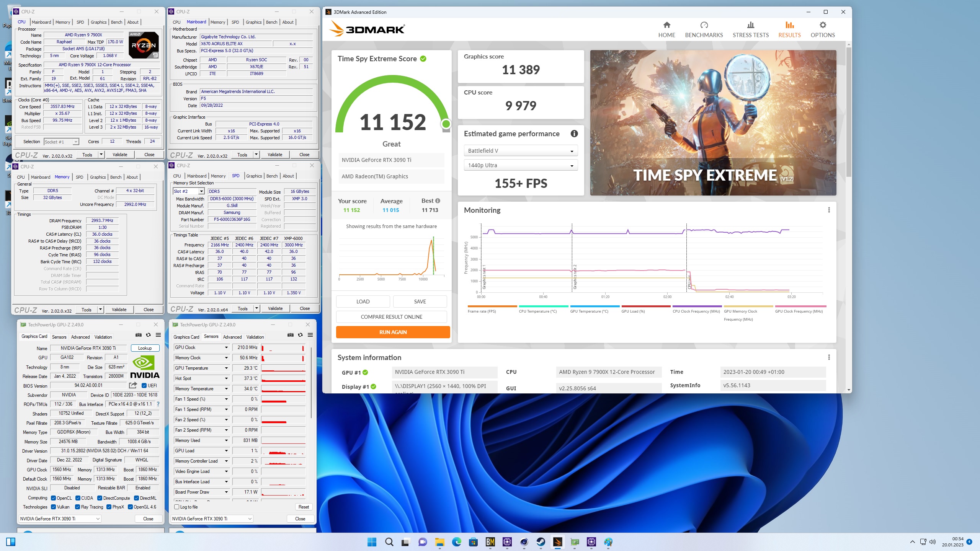
Task: Open Tools dropdown arrow in CPU-Z CPU window
Action: [x=101, y=155]
